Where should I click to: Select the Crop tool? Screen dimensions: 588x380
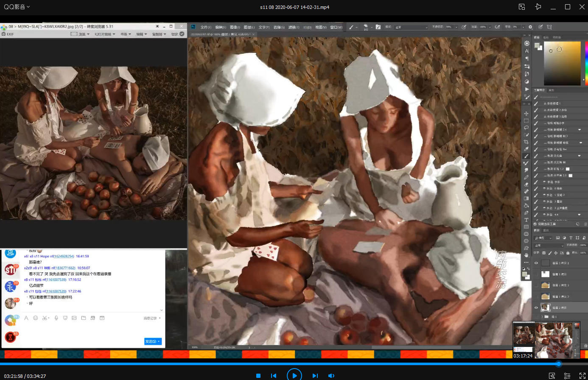(x=526, y=142)
